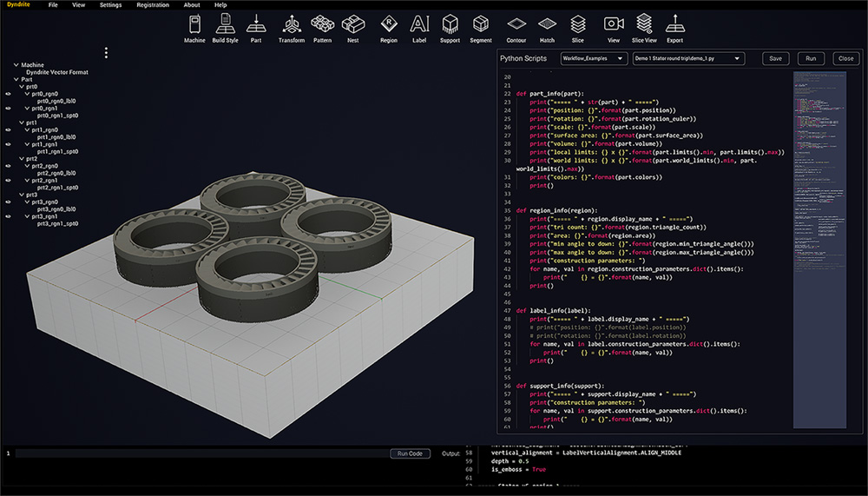Open the Machine tool in the toolbar
The image size is (868, 496).
point(194,24)
